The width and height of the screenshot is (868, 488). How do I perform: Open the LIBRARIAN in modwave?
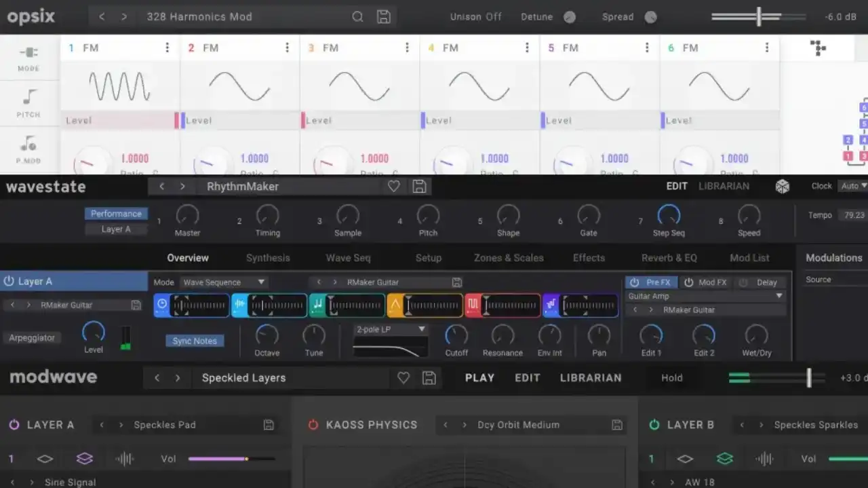coord(589,377)
